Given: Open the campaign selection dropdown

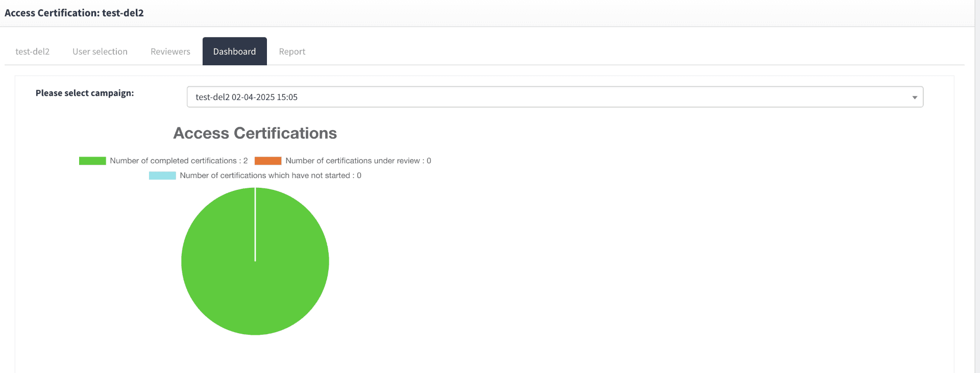Looking at the screenshot, I should (x=555, y=97).
